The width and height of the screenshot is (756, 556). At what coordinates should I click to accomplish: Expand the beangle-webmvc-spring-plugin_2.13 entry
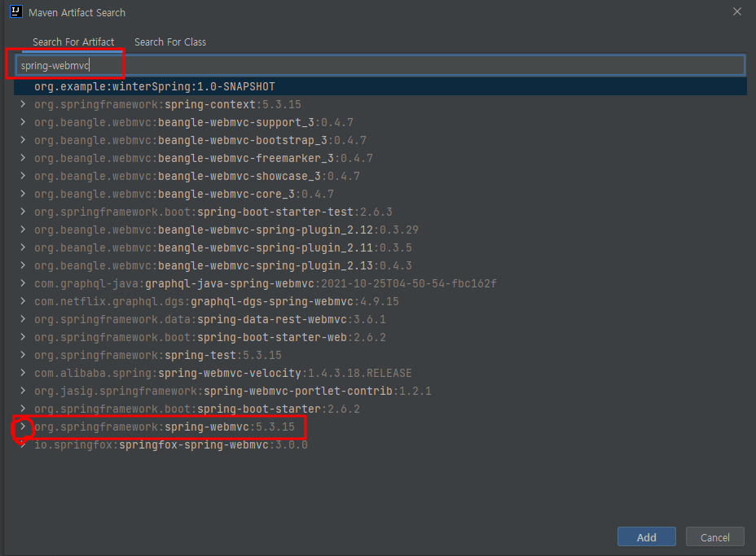23,265
